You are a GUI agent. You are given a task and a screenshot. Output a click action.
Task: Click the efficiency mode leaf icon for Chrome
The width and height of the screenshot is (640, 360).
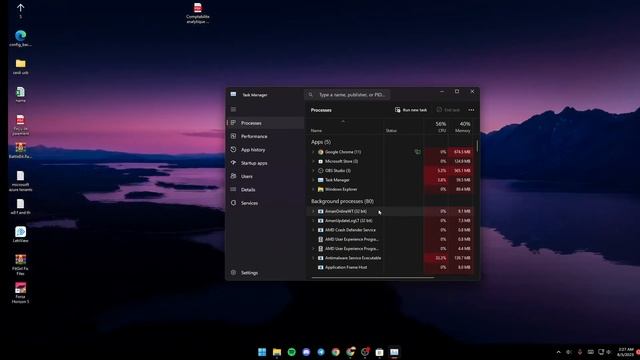point(417,152)
